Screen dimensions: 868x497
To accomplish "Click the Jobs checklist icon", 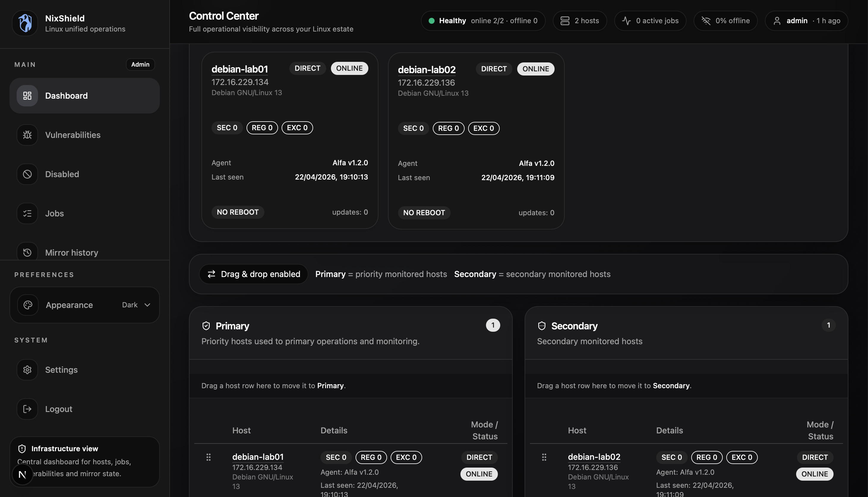I will point(27,213).
